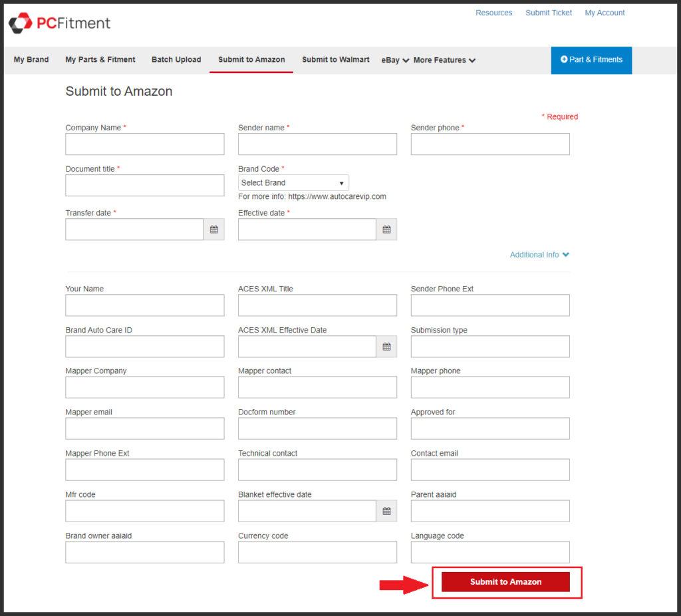Expand the Select Brand dropdown

[293, 183]
